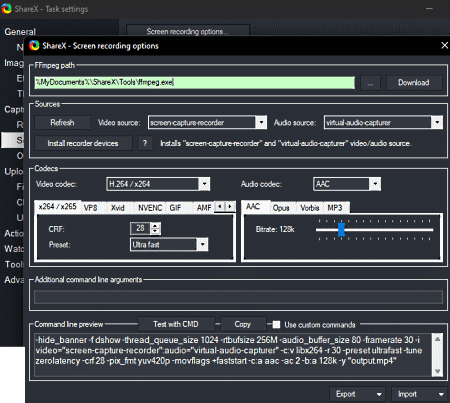This screenshot has width=450, height=403.
Task: Click the Export button
Action: 357,394
